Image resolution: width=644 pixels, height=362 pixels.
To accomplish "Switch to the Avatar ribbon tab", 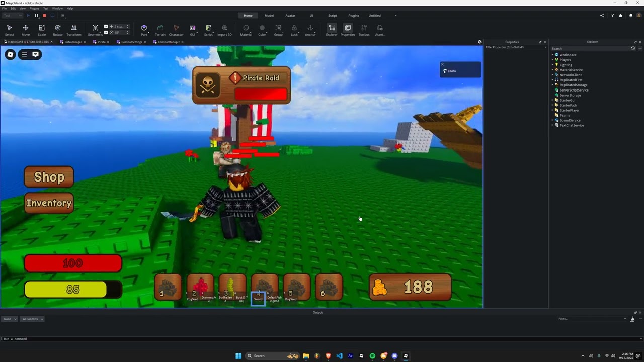I will coord(290,16).
